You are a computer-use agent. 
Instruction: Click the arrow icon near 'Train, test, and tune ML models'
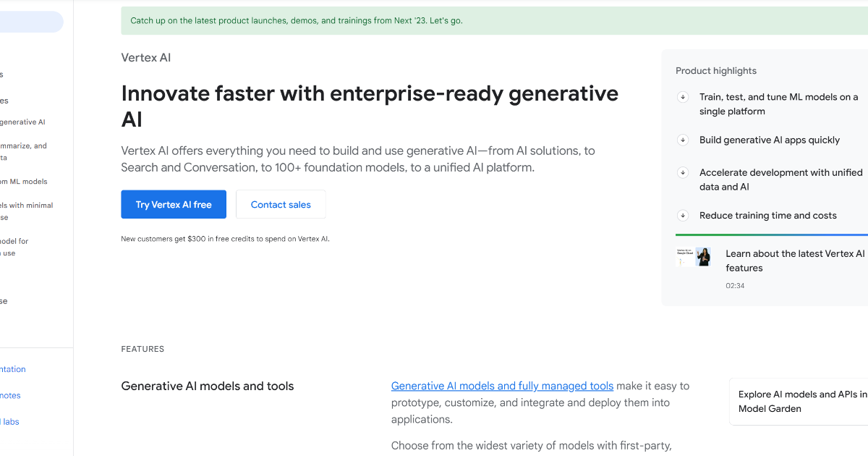click(x=683, y=96)
